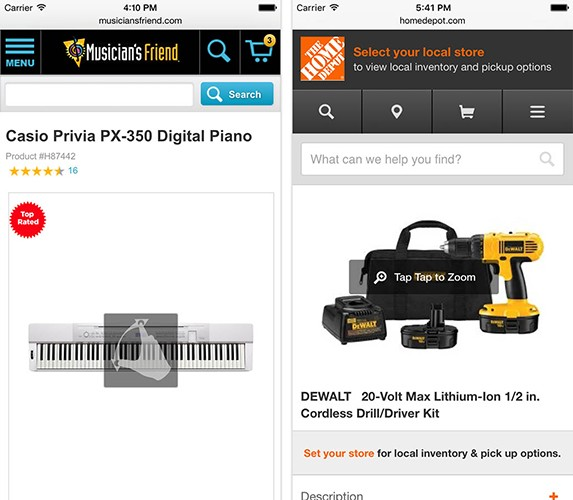This screenshot has width=573, height=500.
Task: Expand the Description section plus icon
Action: pos(553,496)
